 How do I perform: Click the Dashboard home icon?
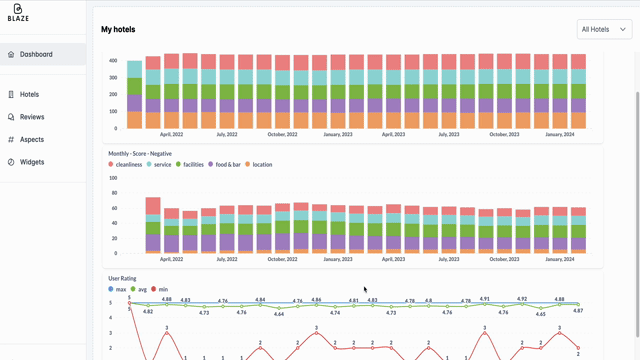click(x=11, y=54)
